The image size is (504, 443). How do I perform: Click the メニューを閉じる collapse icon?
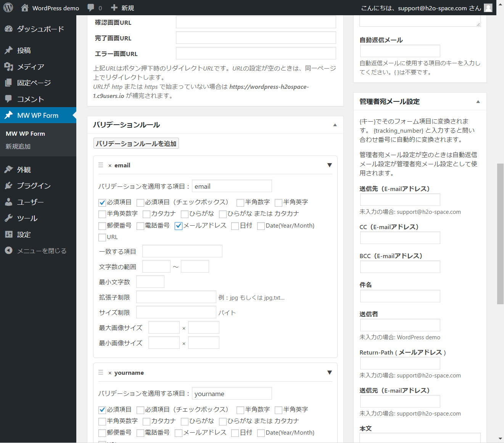point(8,250)
